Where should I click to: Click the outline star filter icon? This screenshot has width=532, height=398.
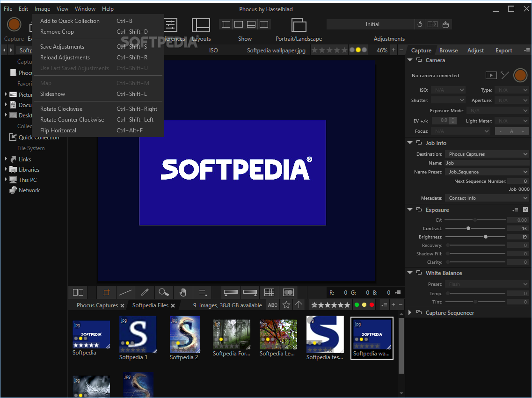tap(286, 305)
